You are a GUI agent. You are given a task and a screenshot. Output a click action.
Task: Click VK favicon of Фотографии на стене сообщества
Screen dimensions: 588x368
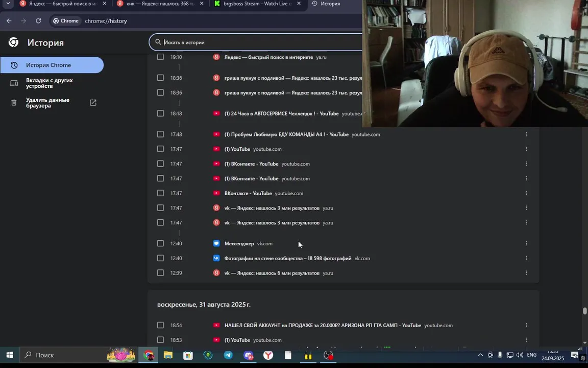216,258
